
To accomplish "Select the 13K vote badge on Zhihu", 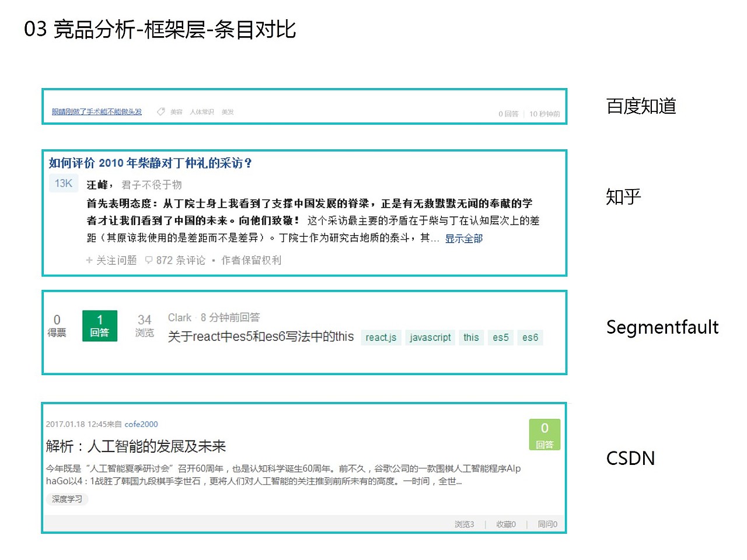I will coord(63,183).
